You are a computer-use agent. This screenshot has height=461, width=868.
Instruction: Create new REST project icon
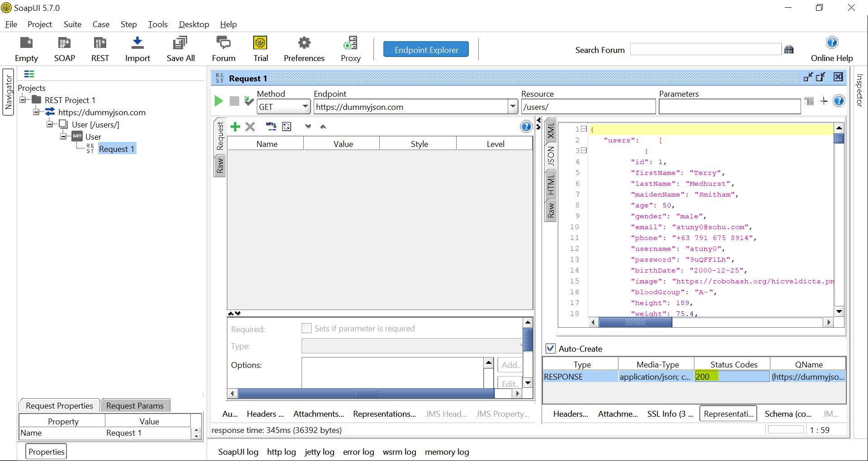100,43
